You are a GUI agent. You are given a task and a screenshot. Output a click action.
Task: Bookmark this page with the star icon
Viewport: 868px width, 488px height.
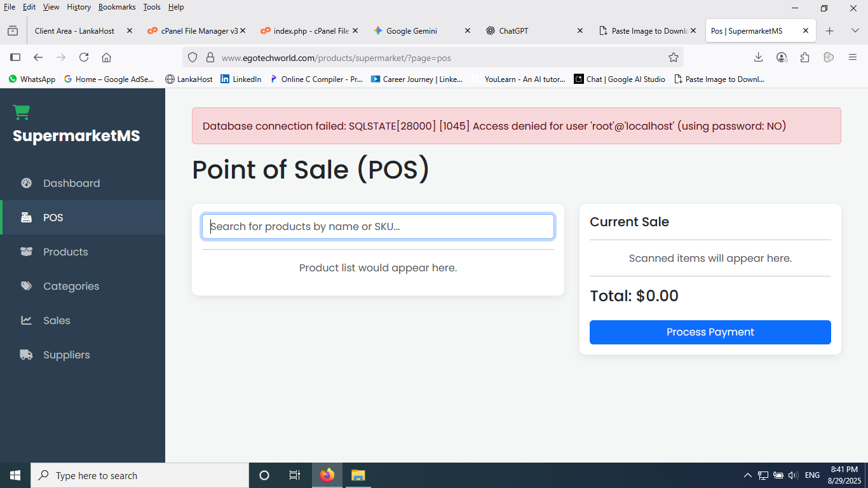point(674,58)
